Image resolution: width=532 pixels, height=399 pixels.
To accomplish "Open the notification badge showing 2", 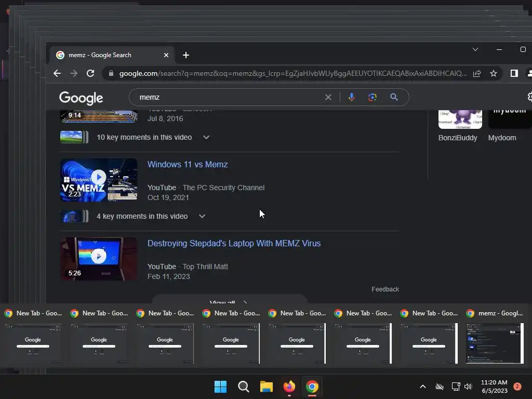I will tap(517, 387).
